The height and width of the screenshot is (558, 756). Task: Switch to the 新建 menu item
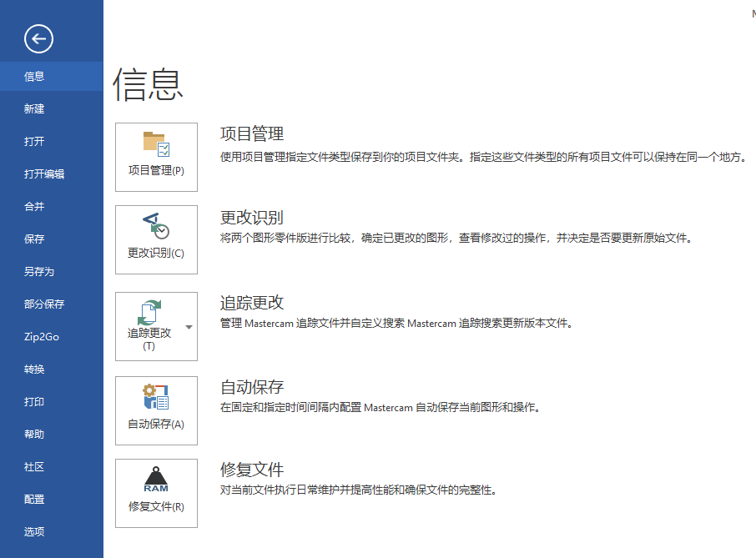tap(33, 108)
